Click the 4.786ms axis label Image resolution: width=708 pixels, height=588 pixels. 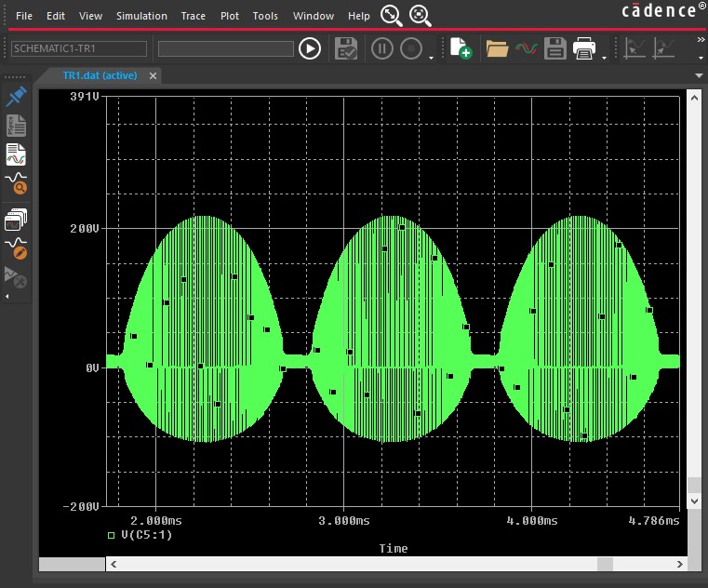click(x=654, y=521)
